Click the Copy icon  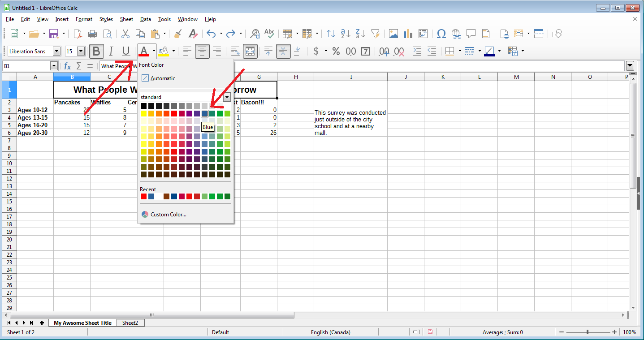(140, 34)
